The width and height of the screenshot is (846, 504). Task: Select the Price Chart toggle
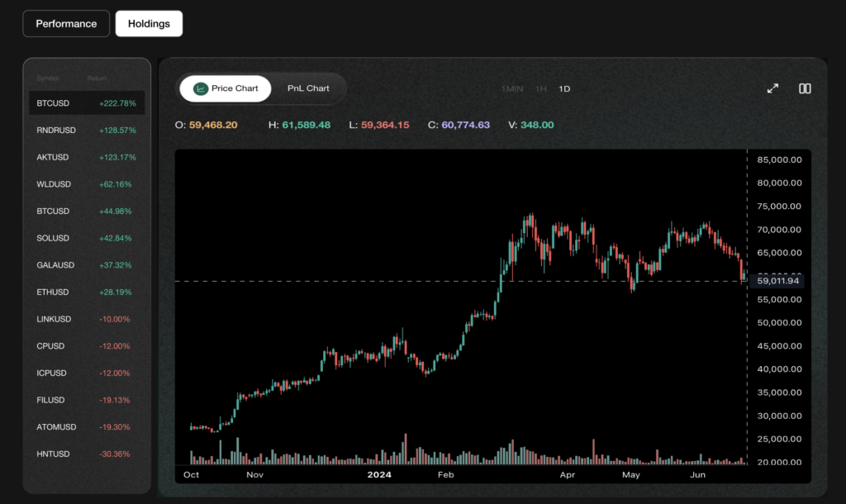coord(226,88)
